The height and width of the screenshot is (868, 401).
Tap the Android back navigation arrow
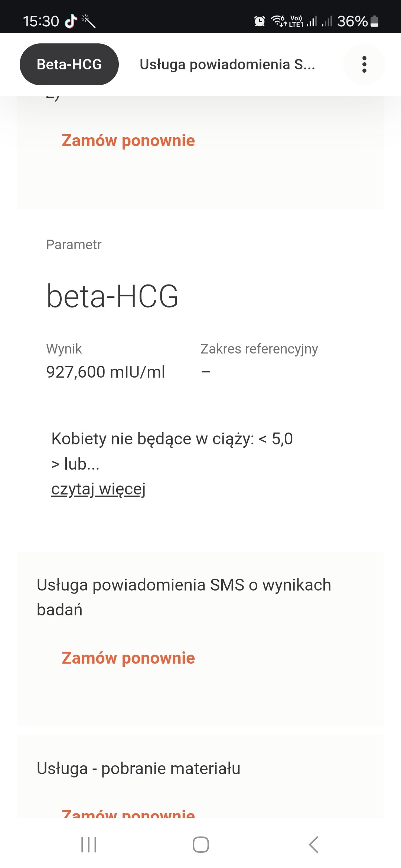coord(314,845)
